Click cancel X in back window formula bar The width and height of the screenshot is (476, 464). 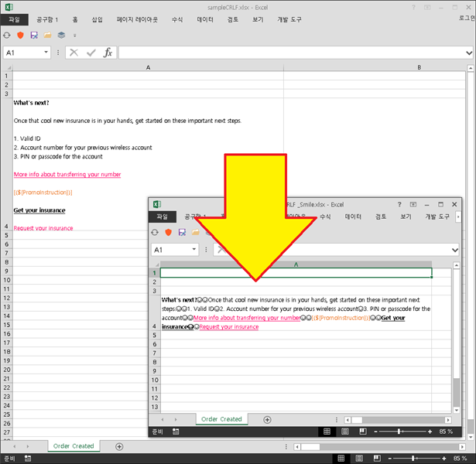(74, 53)
